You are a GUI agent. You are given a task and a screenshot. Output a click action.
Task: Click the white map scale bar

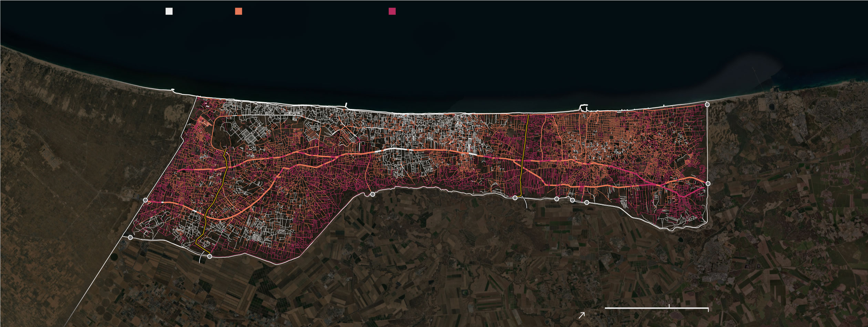(x=656, y=308)
